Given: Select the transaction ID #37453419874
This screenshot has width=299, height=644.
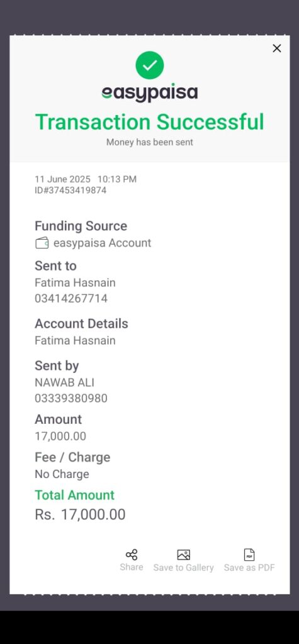Looking at the screenshot, I should pyautogui.click(x=71, y=190).
